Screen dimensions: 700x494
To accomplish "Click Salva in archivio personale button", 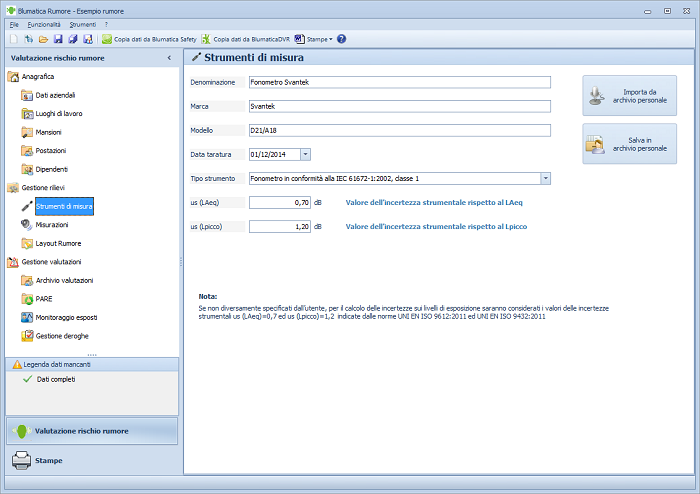I will (629, 143).
